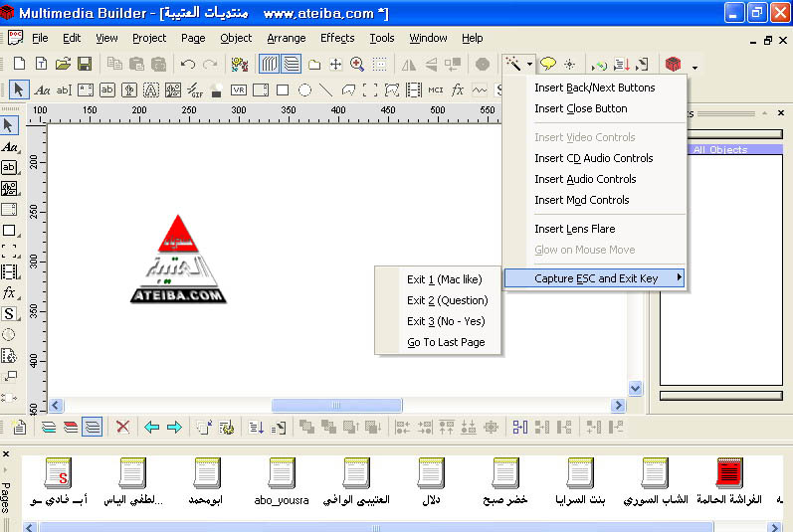Open the File menu

click(x=40, y=38)
